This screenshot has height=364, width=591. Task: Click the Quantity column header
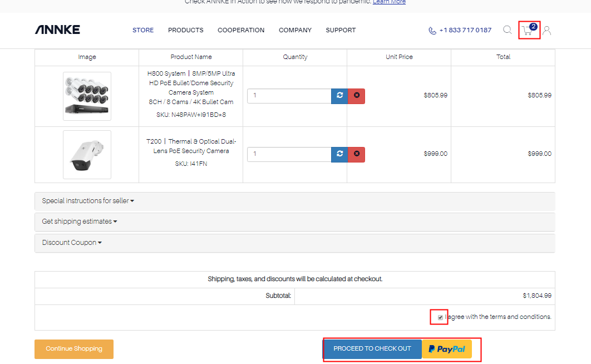point(295,57)
